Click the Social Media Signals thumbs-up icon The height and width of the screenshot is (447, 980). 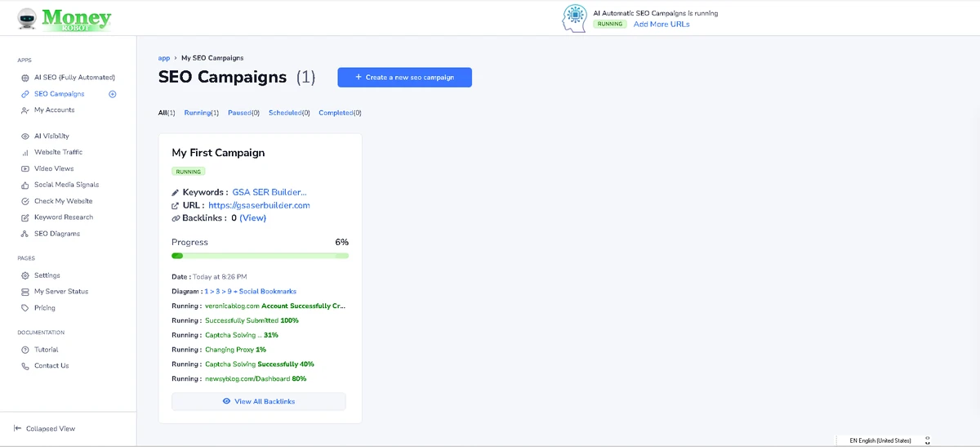(x=25, y=185)
